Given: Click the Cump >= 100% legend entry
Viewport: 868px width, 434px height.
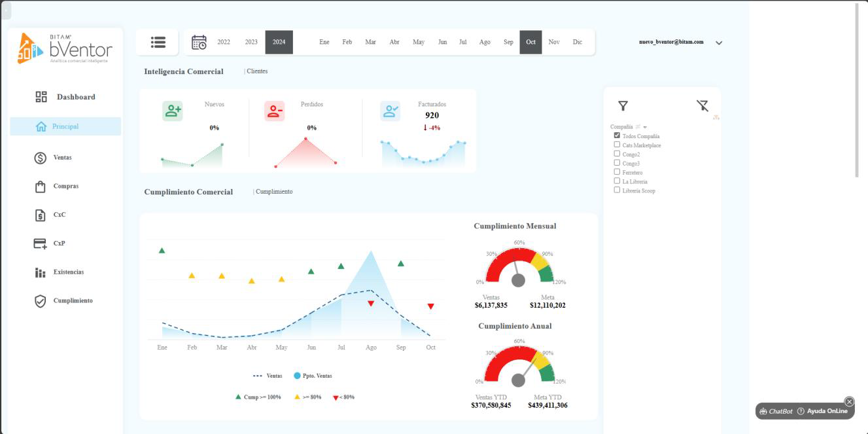Looking at the screenshot, I should [x=258, y=397].
